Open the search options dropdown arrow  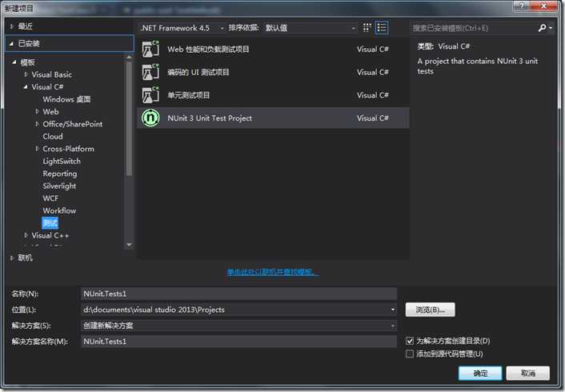pos(551,28)
